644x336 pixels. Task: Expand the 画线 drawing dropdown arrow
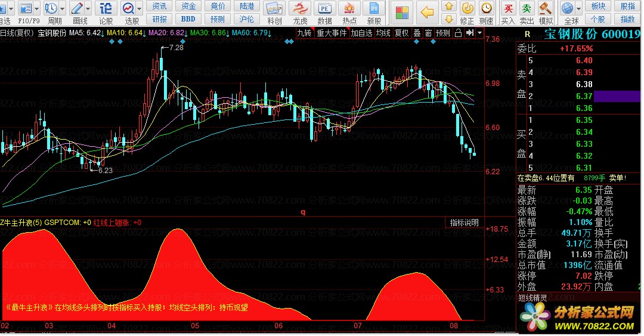point(88,8)
